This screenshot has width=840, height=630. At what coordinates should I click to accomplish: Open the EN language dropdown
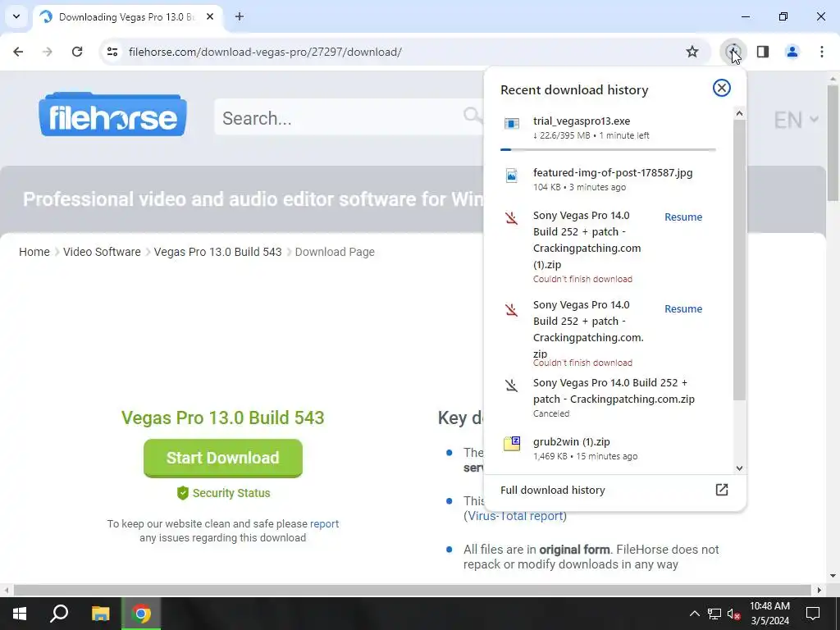pos(796,120)
